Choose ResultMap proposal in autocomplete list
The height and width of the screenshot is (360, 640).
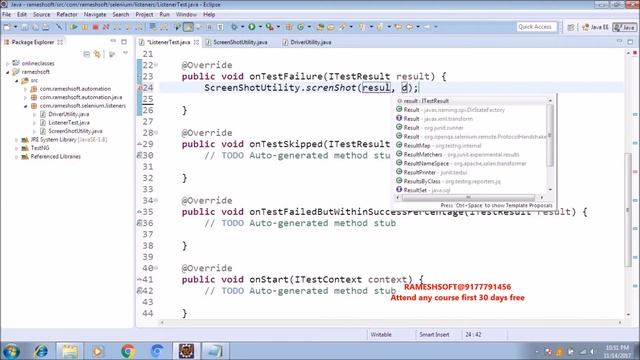pos(471,146)
